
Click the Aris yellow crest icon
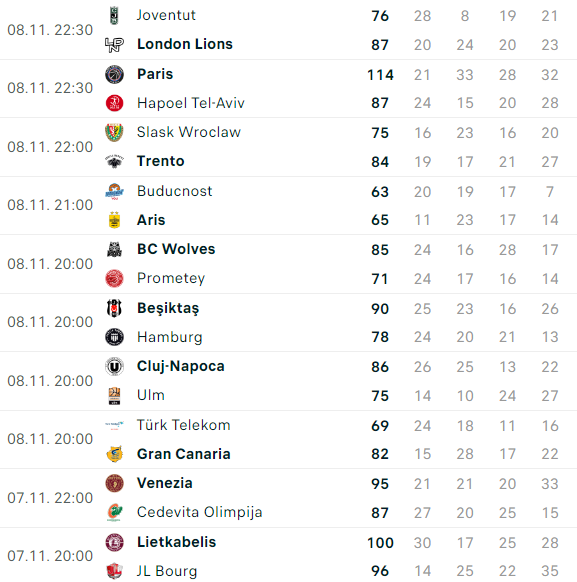click(x=114, y=220)
